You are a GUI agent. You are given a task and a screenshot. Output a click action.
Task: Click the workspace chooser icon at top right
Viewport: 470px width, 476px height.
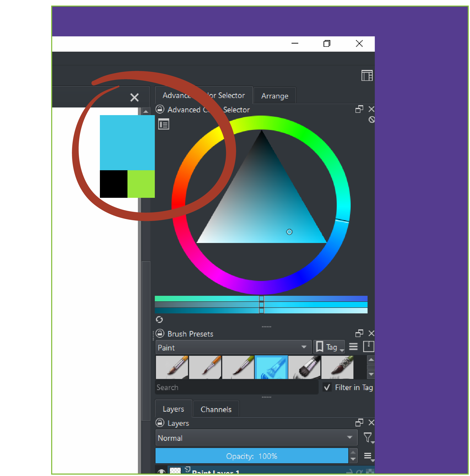click(x=367, y=75)
